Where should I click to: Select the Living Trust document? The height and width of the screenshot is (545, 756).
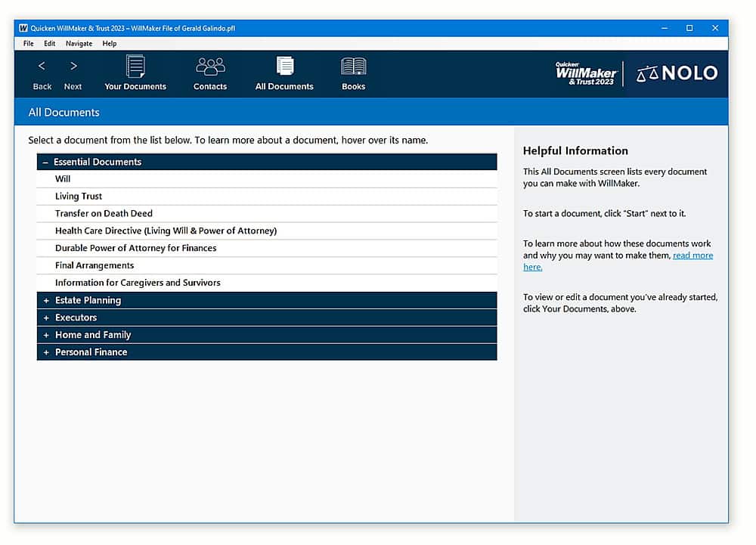click(x=267, y=197)
